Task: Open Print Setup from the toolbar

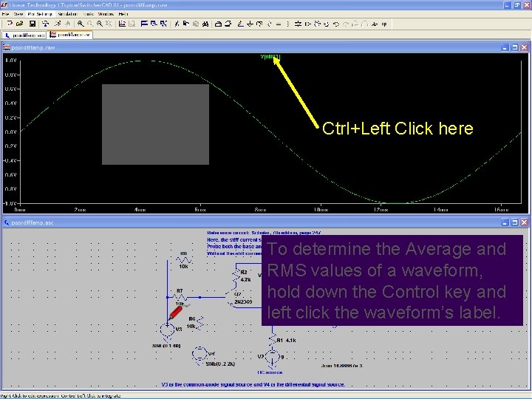Action: (219, 24)
